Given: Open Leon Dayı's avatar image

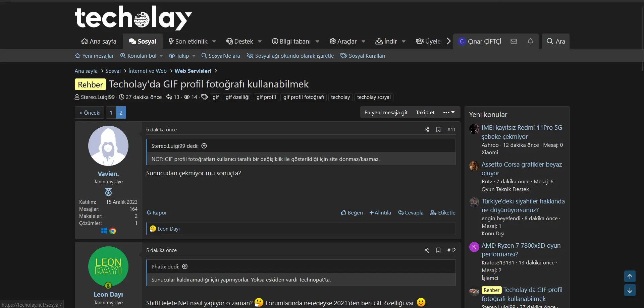Looking at the screenshot, I should 108,266.
